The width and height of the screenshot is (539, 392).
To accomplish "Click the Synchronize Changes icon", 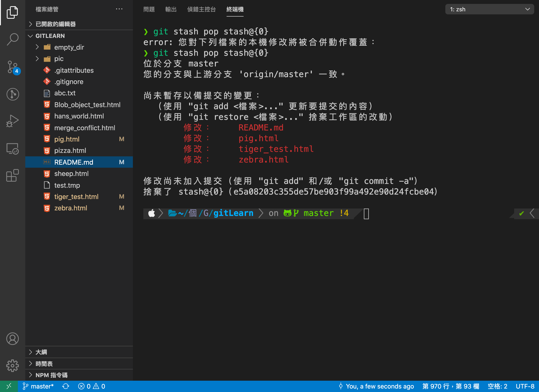I will tap(66, 386).
